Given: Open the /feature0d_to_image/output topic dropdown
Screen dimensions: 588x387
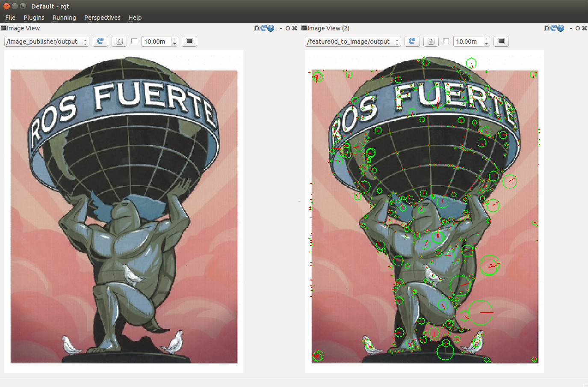Looking at the screenshot, I should 353,41.
